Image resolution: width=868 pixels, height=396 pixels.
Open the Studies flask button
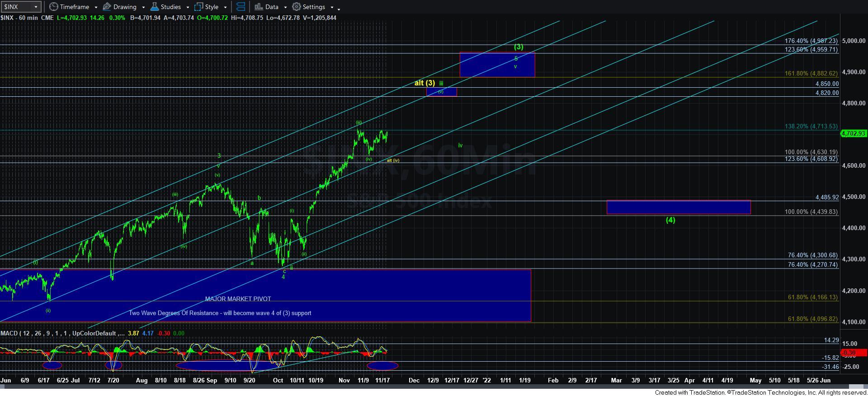pyautogui.click(x=166, y=7)
